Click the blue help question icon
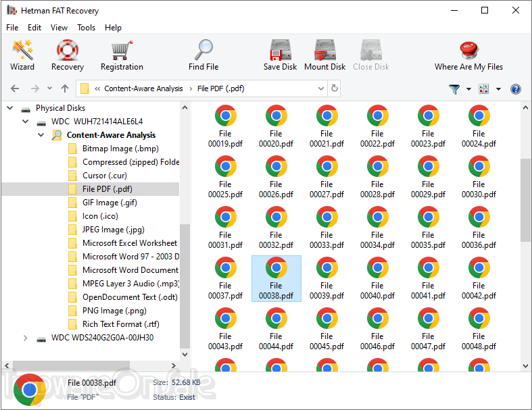 point(515,89)
